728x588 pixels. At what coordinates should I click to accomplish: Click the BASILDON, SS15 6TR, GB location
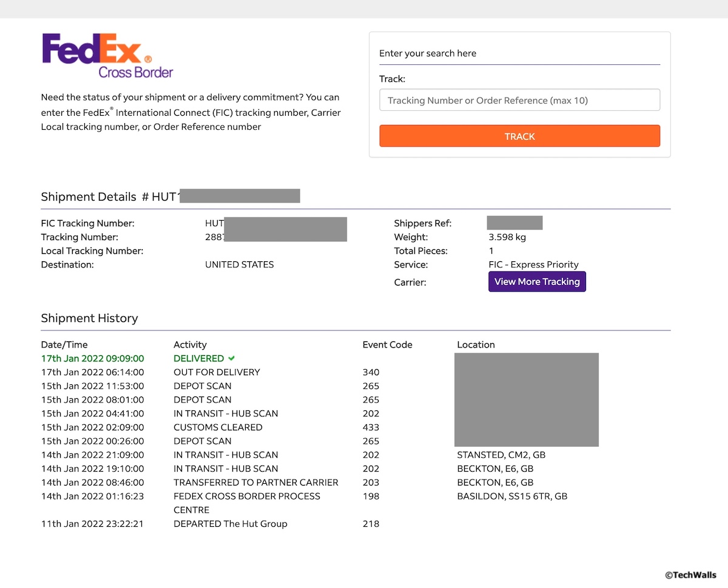coord(511,496)
